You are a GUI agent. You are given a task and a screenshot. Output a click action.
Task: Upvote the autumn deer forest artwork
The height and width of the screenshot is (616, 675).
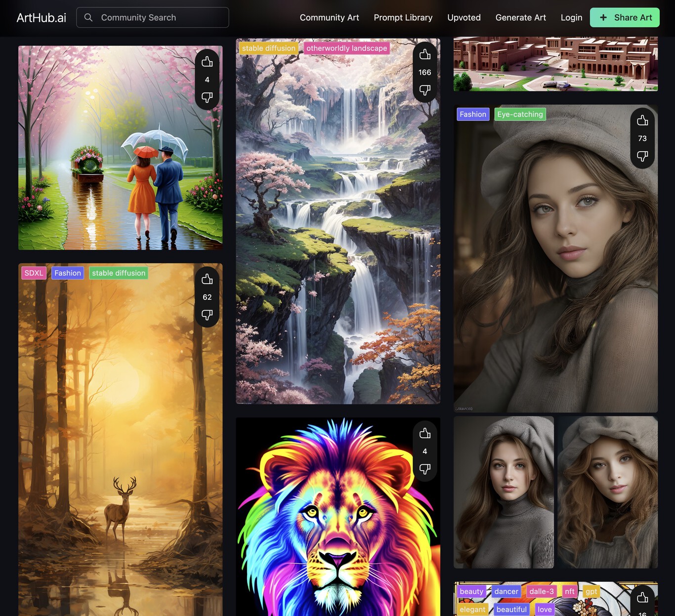[207, 279]
